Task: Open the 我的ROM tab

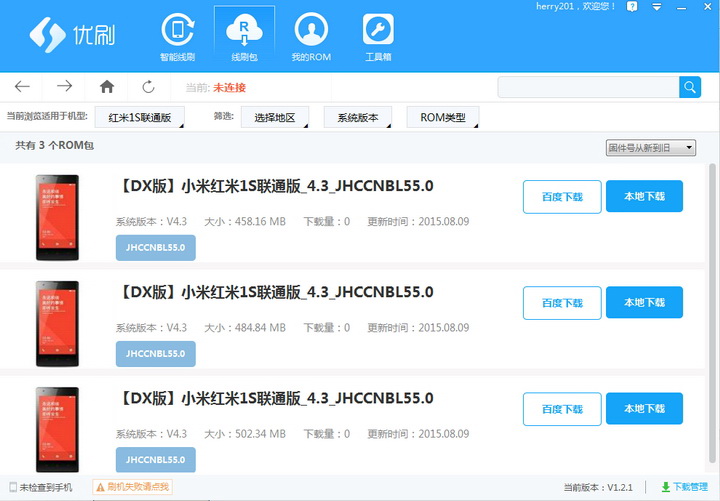Action: click(x=311, y=38)
